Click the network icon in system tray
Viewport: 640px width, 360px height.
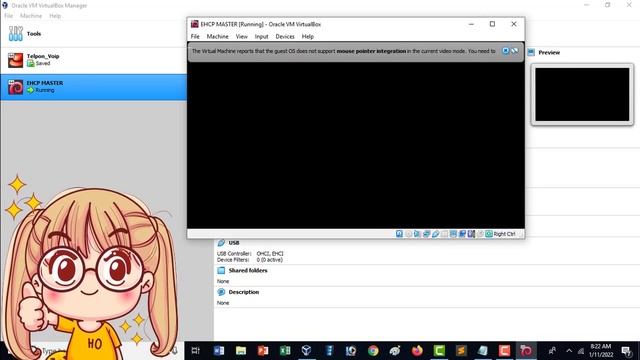[x=581, y=351]
